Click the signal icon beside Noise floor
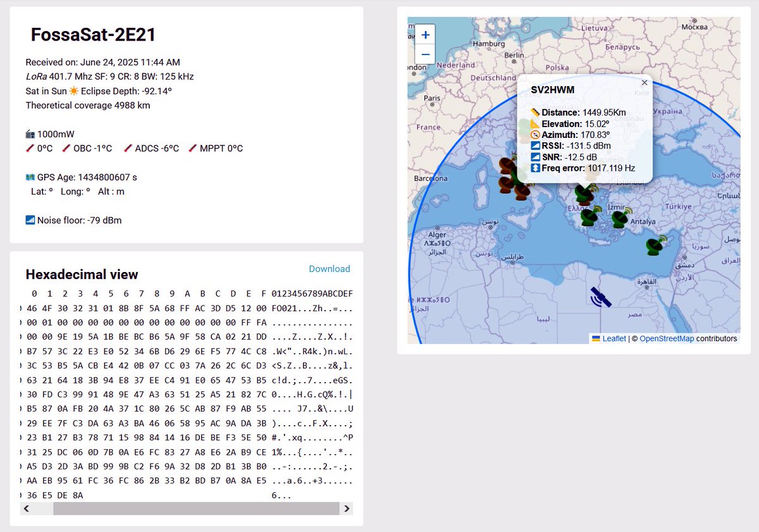 30,221
